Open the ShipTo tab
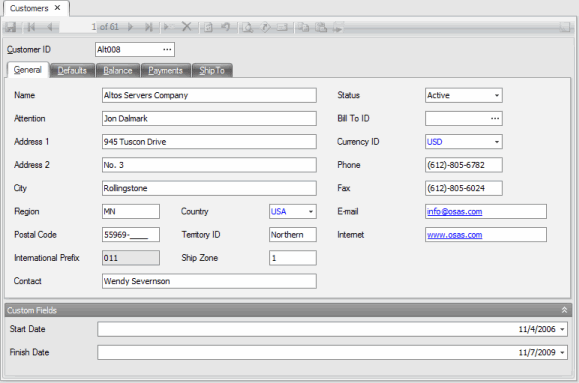The width and height of the screenshot is (579, 383). (212, 71)
